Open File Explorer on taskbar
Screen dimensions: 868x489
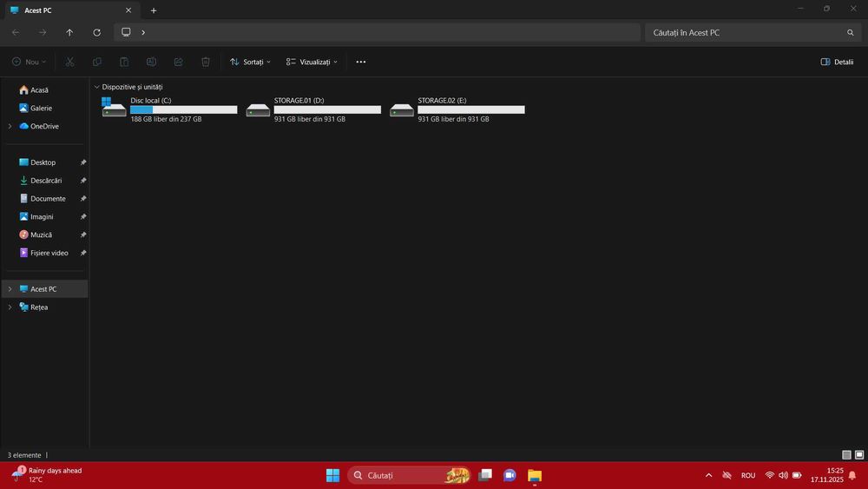535,475
